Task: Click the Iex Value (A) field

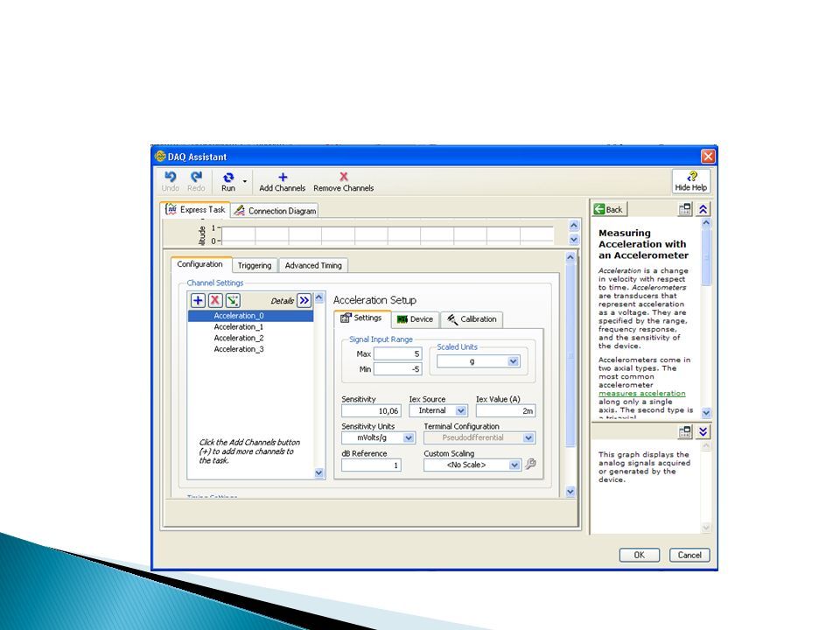Action: pos(506,411)
